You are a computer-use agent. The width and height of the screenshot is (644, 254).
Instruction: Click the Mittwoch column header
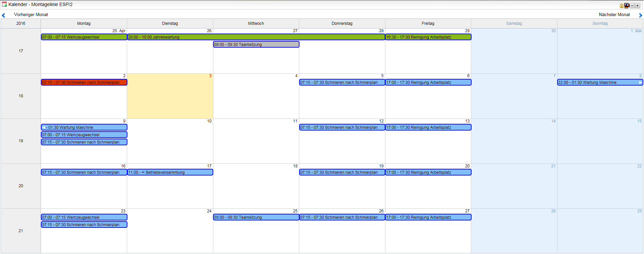[256, 23]
